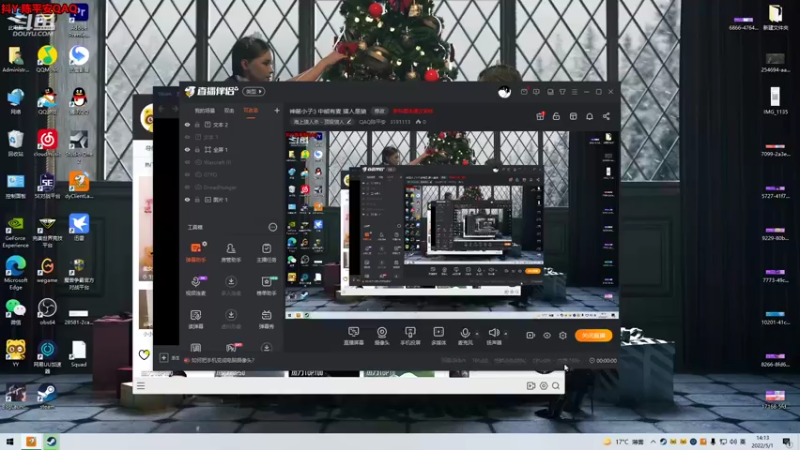Open the 榜单助手 tool
The height and width of the screenshot is (450, 800).
click(x=266, y=286)
